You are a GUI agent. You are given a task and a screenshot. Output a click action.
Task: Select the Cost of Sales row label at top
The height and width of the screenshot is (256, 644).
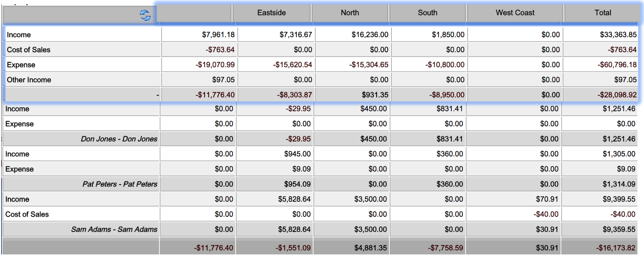click(x=28, y=50)
